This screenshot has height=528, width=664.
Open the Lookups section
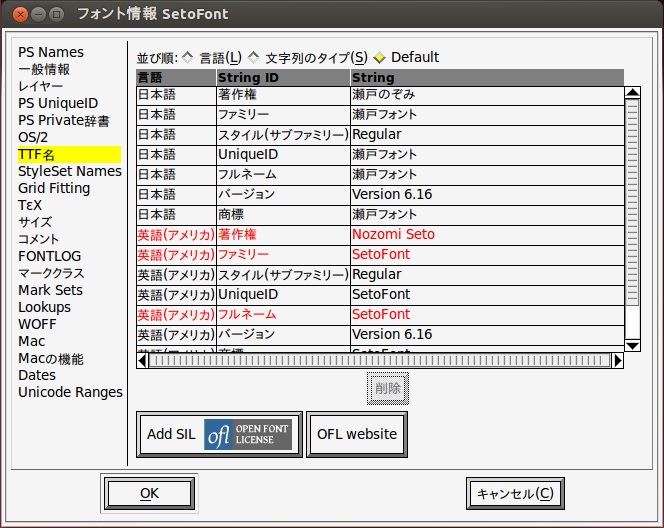tap(44, 307)
